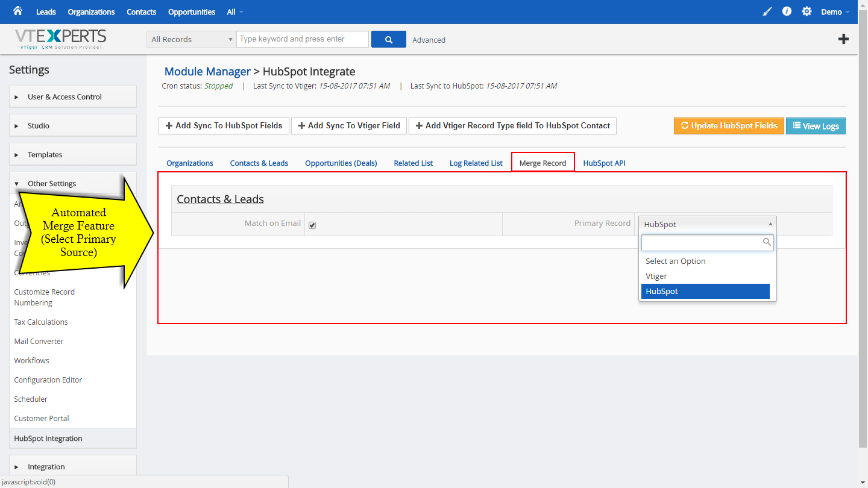This screenshot has width=868, height=488.
Task: Click the Contacts & Leads section heading
Action: tap(220, 199)
